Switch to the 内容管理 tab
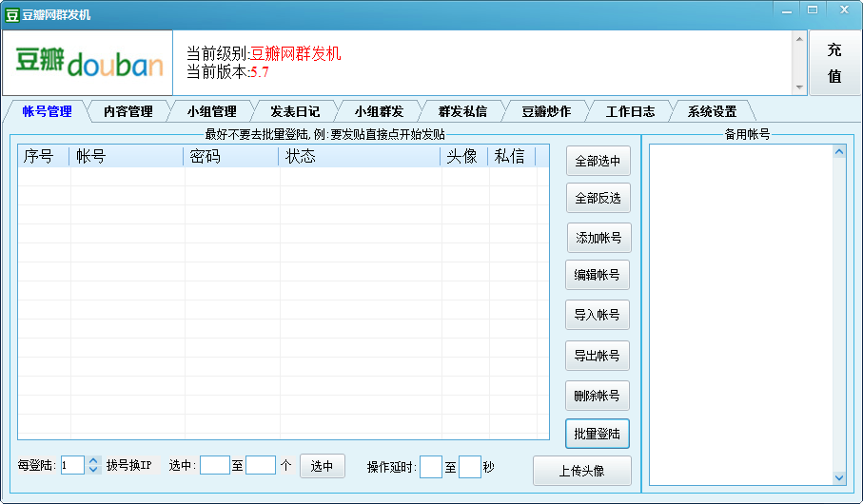This screenshot has height=504, width=863. 128,111
